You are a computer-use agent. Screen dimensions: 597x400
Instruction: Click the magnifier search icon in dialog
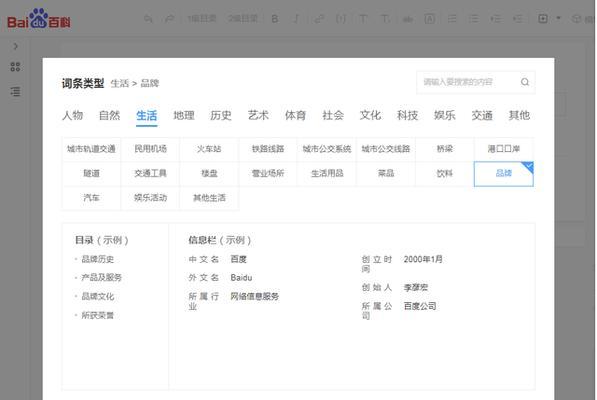pos(525,82)
